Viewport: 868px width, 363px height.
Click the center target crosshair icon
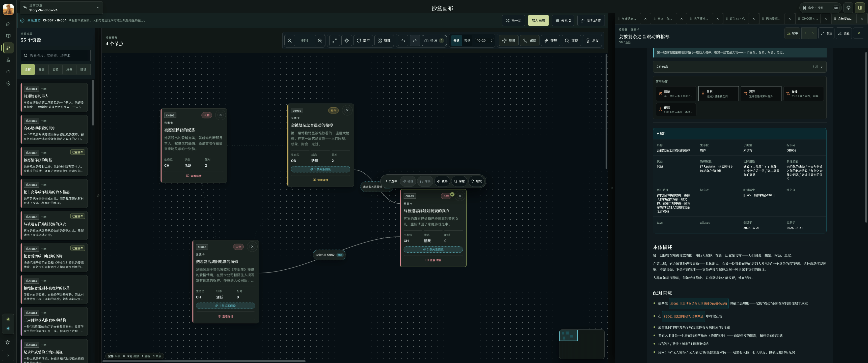tap(346, 41)
